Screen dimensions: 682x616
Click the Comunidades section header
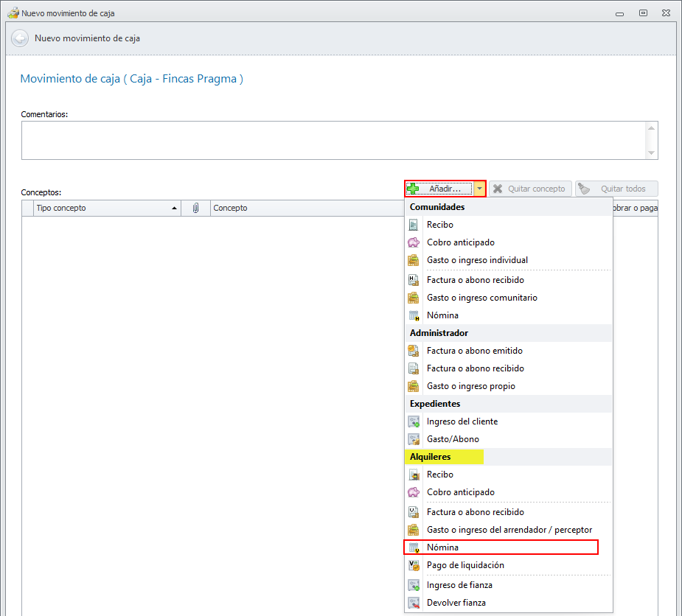coord(509,207)
